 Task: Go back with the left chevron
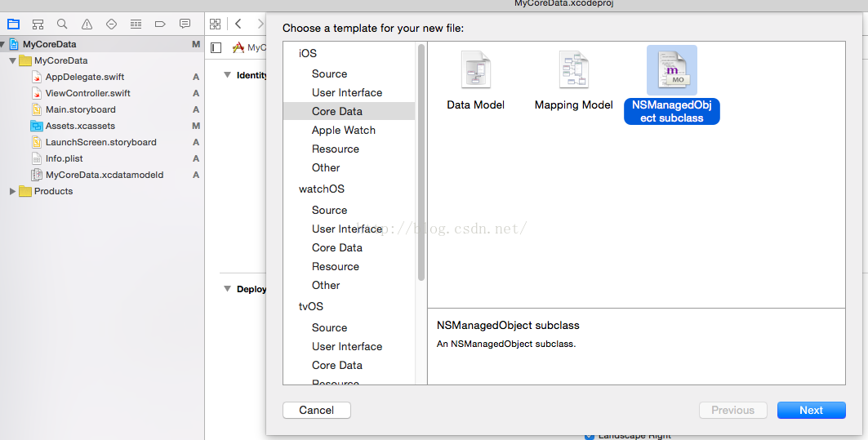click(238, 23)
